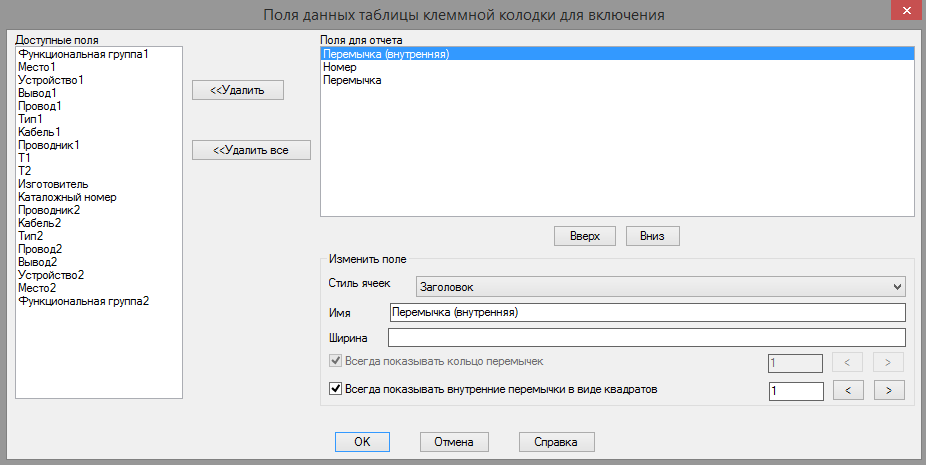
Task: Select Каталожный номер in available fields
Action: pos(99,197)
